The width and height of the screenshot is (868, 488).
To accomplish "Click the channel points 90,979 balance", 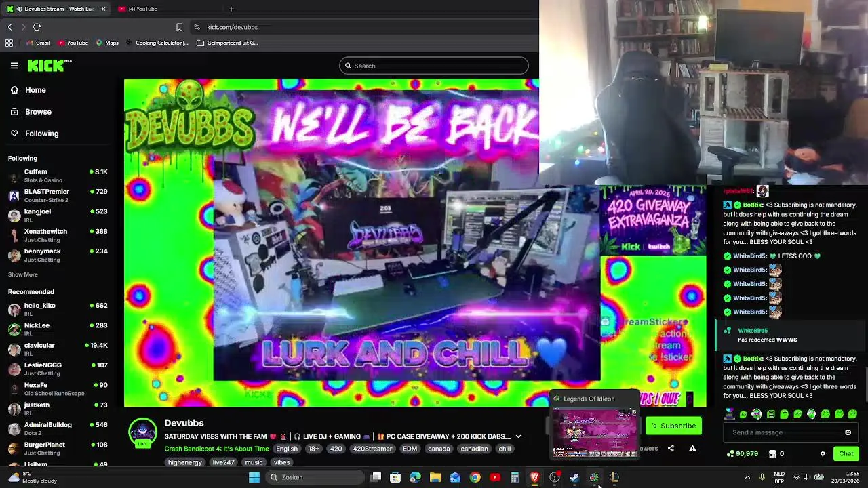I will point(743,453).
